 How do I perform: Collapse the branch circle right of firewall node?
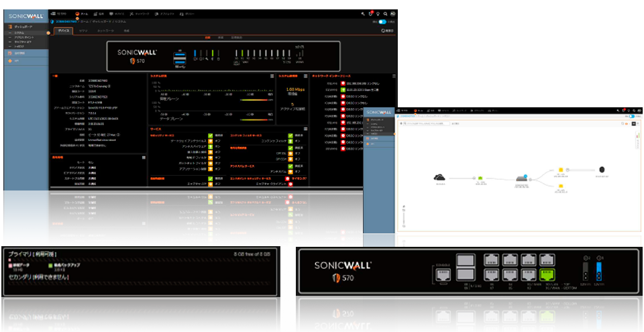point(530,179)
